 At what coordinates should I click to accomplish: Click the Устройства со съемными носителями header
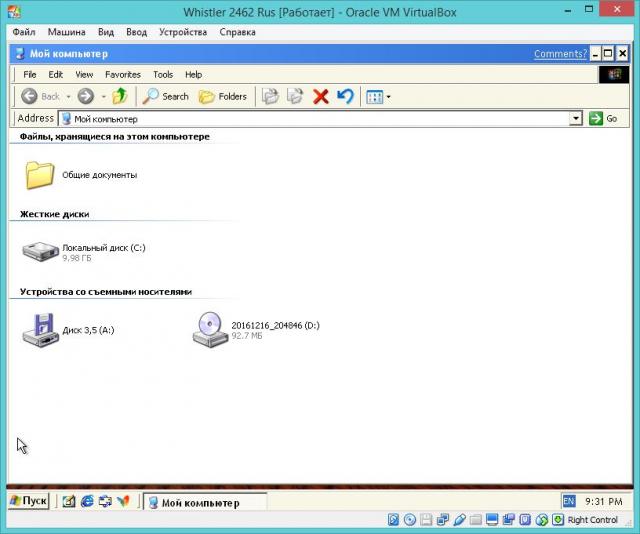point(106,291)
